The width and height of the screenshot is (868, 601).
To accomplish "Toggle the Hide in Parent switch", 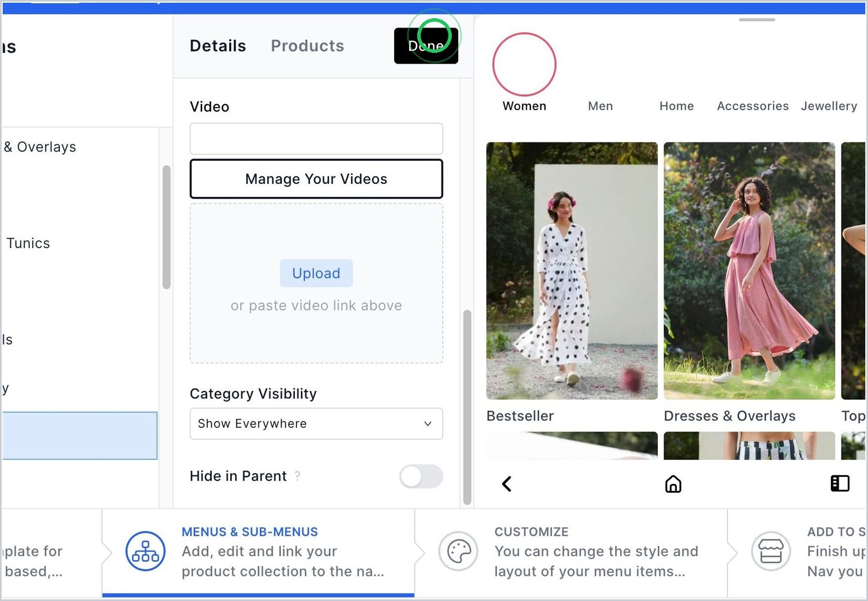I will 421,476.
